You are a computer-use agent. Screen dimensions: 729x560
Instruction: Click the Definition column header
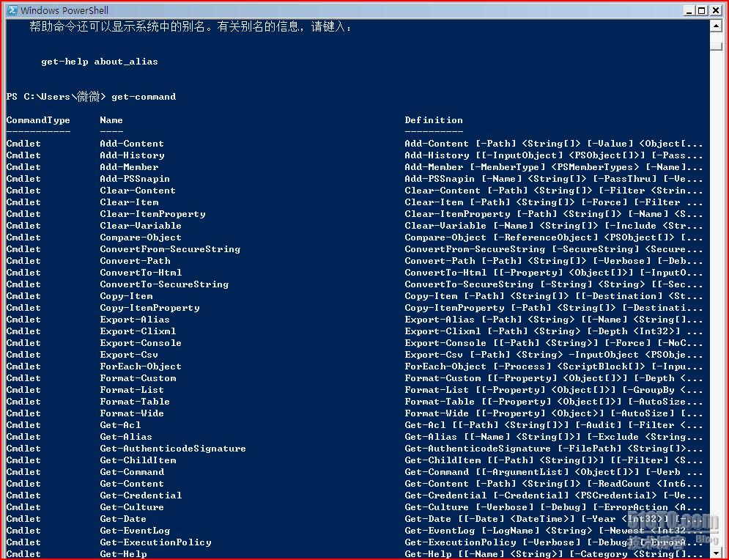click(433, 120)
